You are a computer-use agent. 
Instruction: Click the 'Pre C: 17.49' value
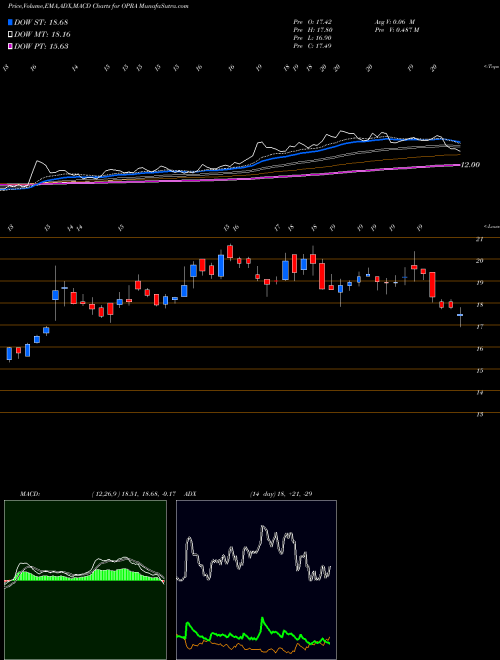(x=312, y=46)
